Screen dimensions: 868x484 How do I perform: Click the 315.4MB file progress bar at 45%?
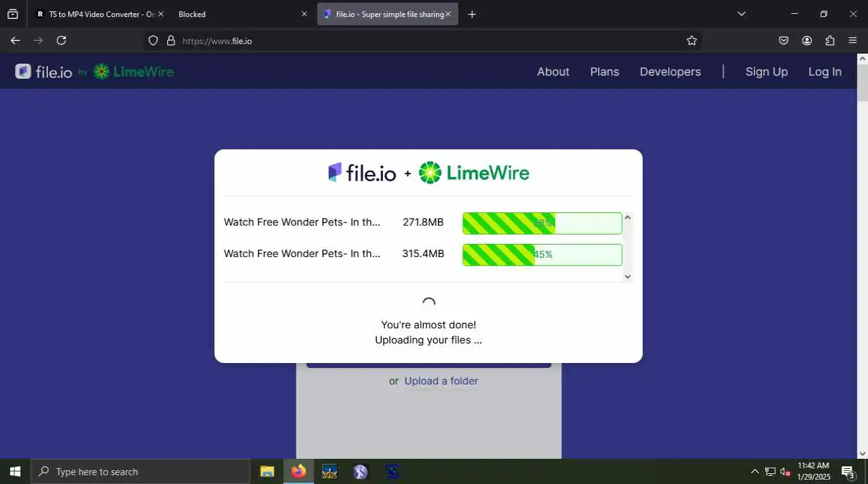(542, 255)
